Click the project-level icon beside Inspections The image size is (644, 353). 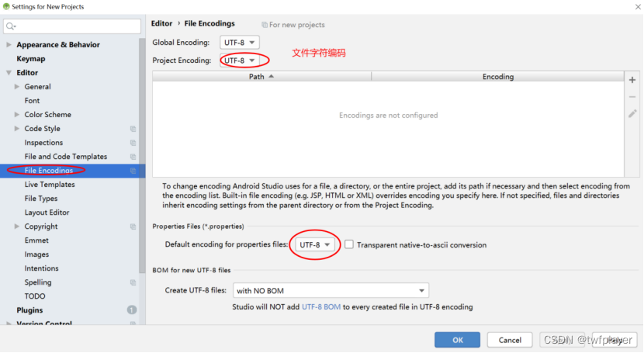click(x=133, y=143)
